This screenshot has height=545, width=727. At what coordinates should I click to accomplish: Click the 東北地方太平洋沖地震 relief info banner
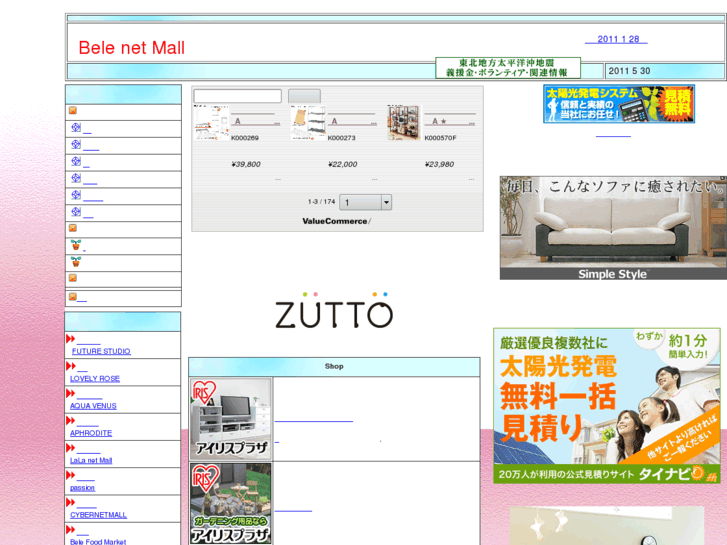[508, 68]
